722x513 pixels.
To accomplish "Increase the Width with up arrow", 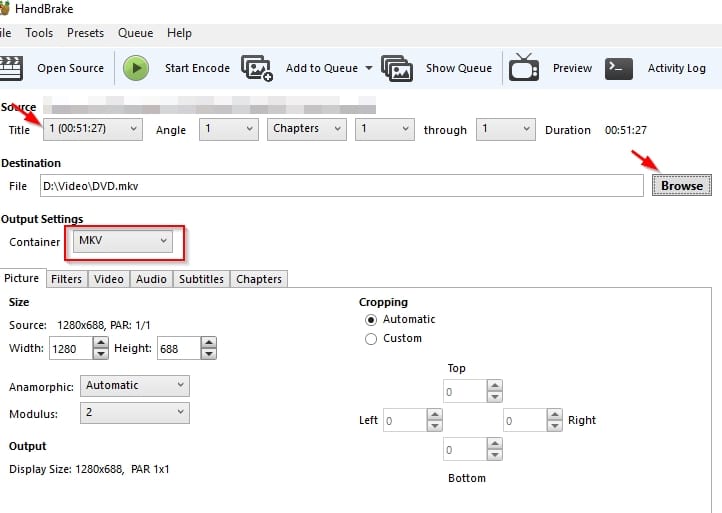I will pos(101,343).
